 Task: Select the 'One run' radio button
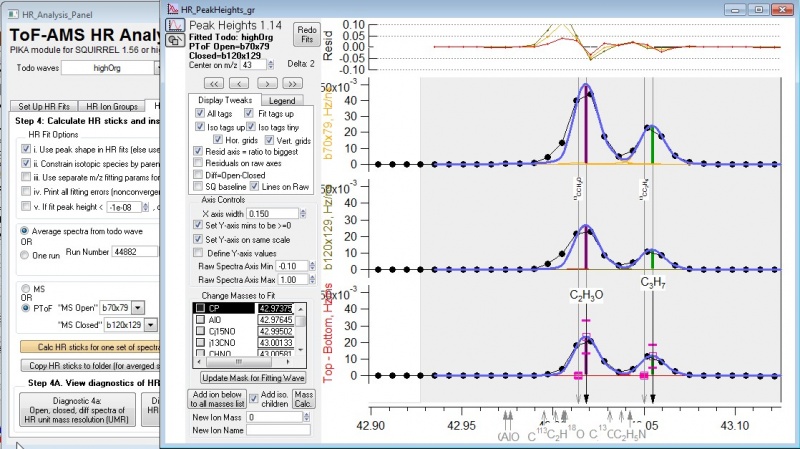pyautogui.click(x=25, y=254)
